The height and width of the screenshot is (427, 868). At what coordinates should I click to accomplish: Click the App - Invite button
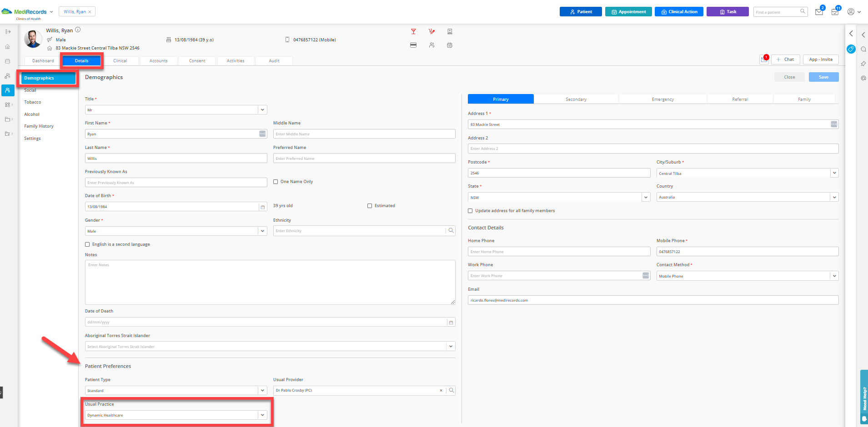coord(820,59)
